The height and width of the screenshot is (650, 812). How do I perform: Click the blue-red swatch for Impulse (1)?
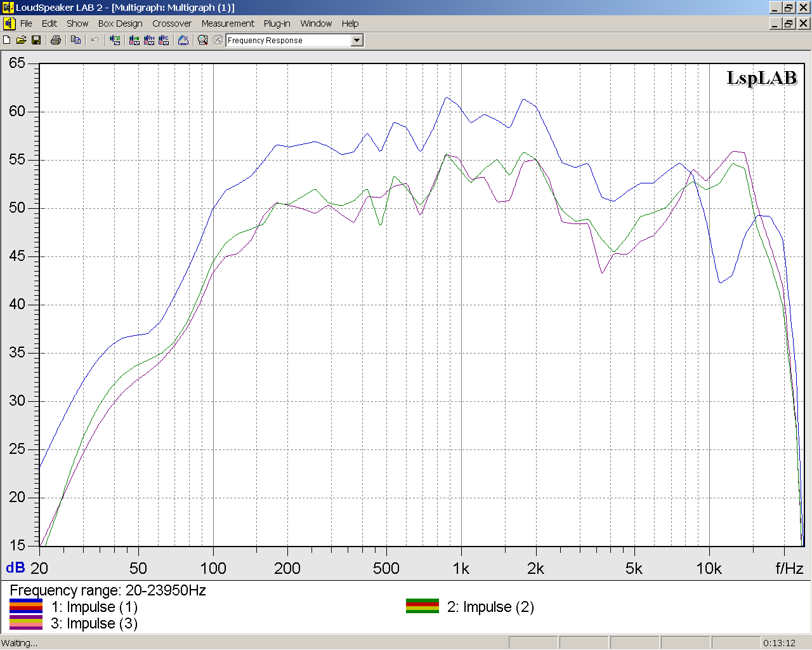26,606
